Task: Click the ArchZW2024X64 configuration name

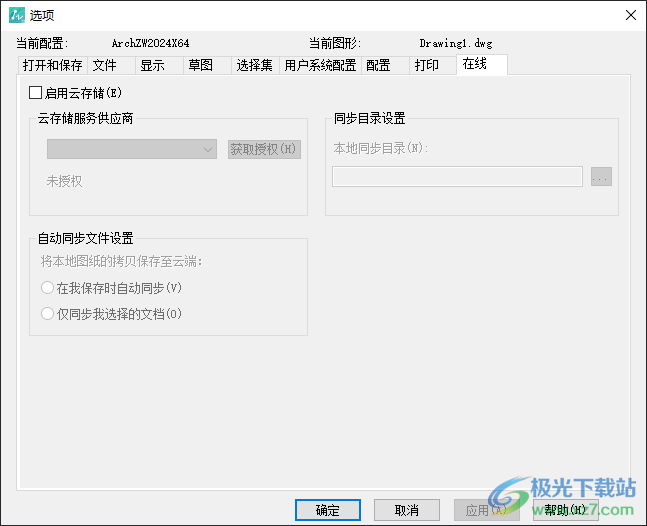Action: pyautogui.click(x=151, y=43)
